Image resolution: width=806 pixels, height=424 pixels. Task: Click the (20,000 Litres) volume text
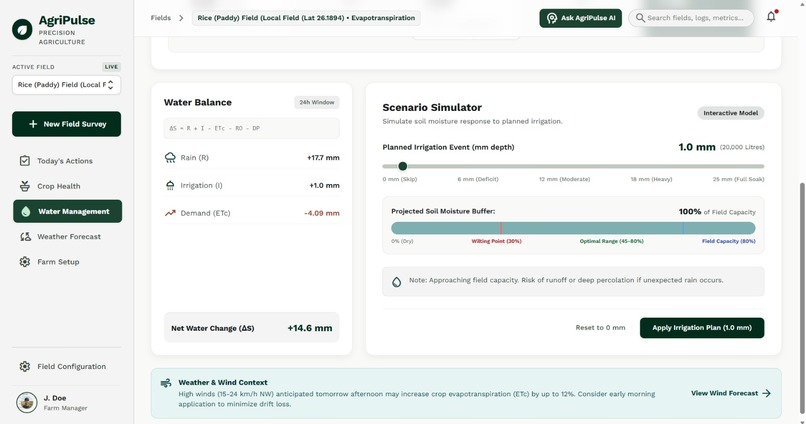[x=742, y=148]
